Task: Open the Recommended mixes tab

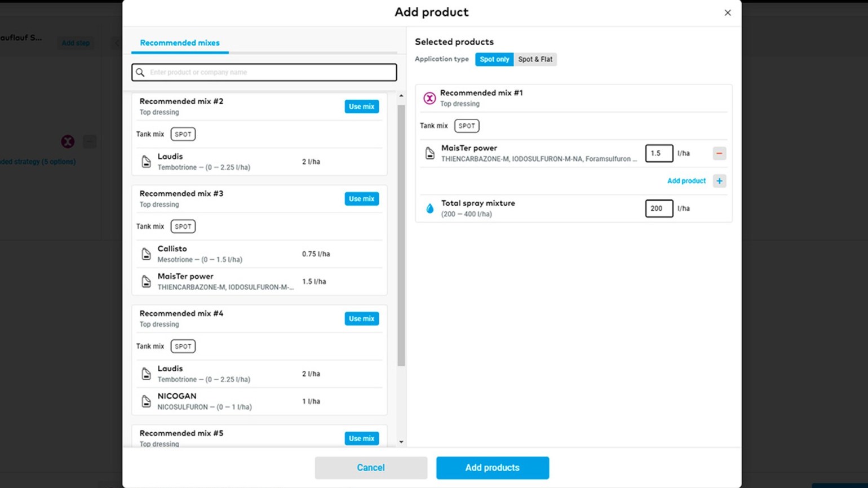Action: (180, 43)
